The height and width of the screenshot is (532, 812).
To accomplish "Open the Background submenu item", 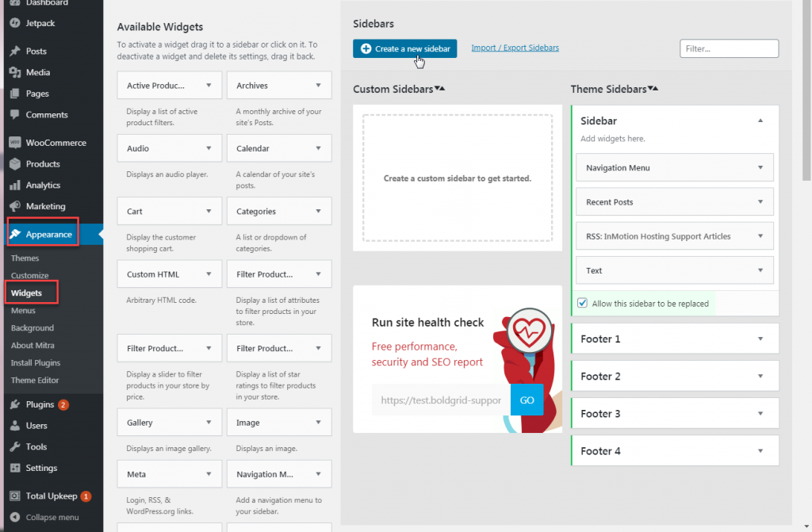I will (32, 328).
